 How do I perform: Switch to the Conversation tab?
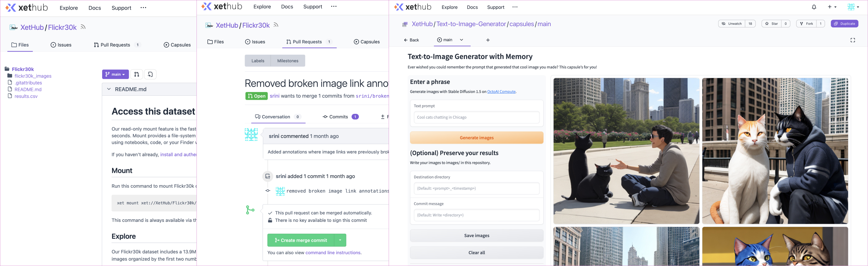pos(278,117)
